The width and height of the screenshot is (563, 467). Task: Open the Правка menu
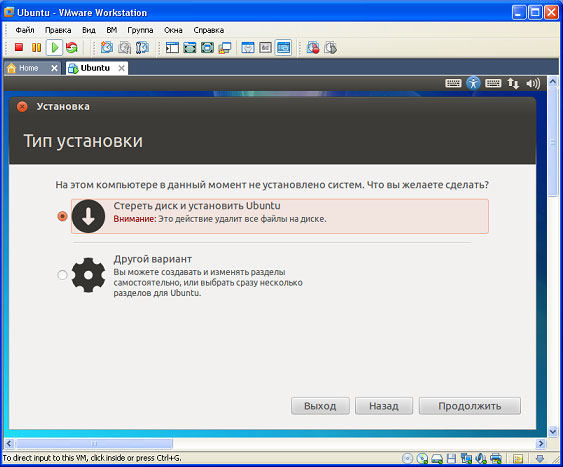coord(58,30)
